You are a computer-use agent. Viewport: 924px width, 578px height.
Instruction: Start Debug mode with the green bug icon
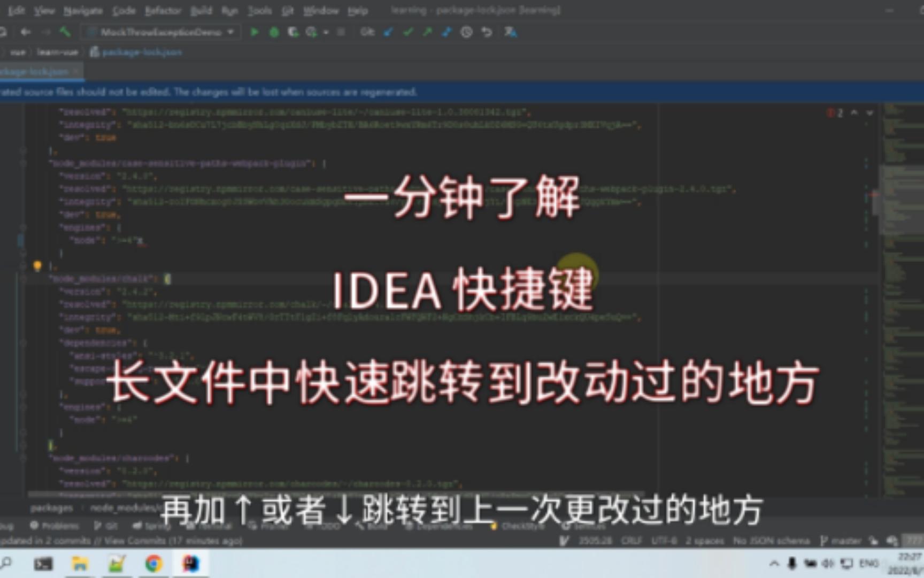tap(274, 32)
